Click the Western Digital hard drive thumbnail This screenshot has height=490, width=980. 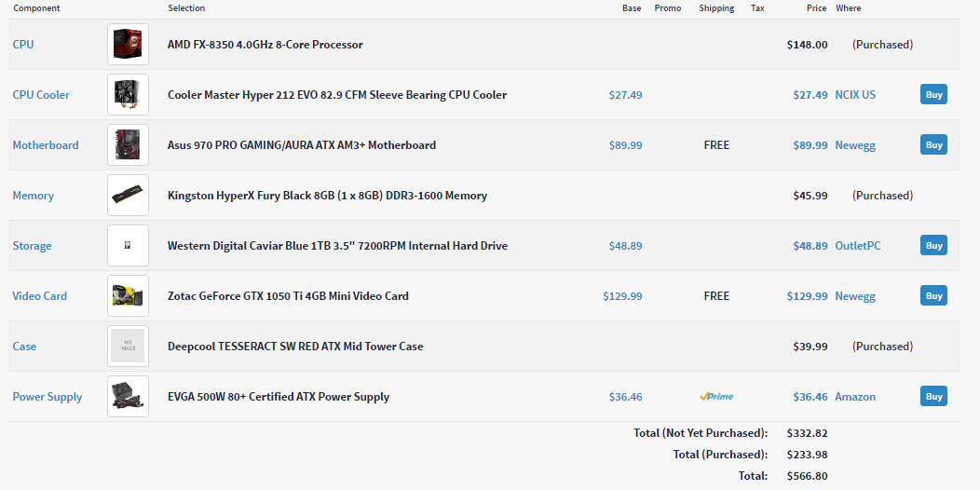(129, 246)
